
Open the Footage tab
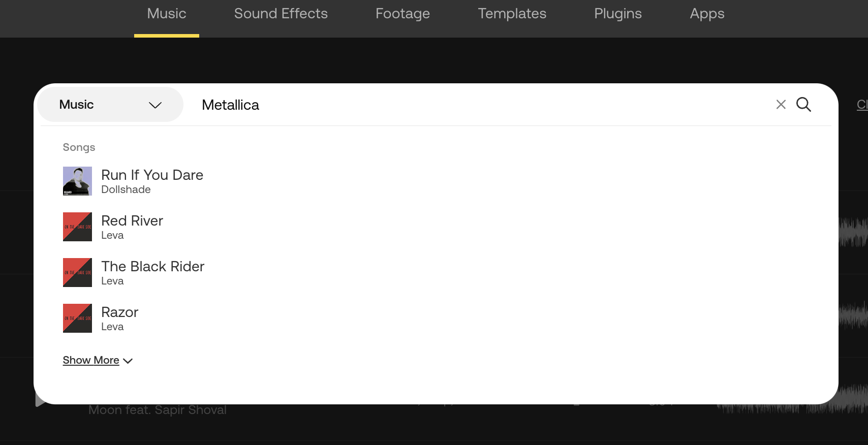coord(402,14)
